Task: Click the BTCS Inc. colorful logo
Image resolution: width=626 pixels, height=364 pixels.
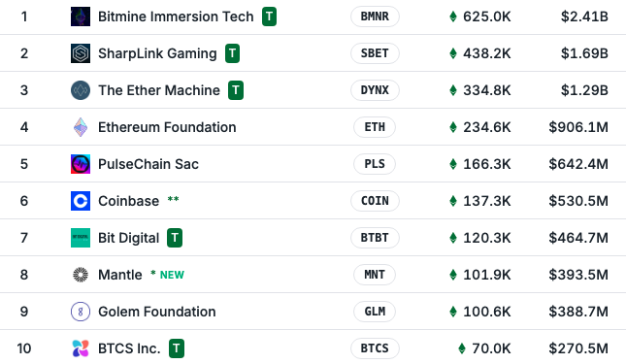Action: pos(81,348)
